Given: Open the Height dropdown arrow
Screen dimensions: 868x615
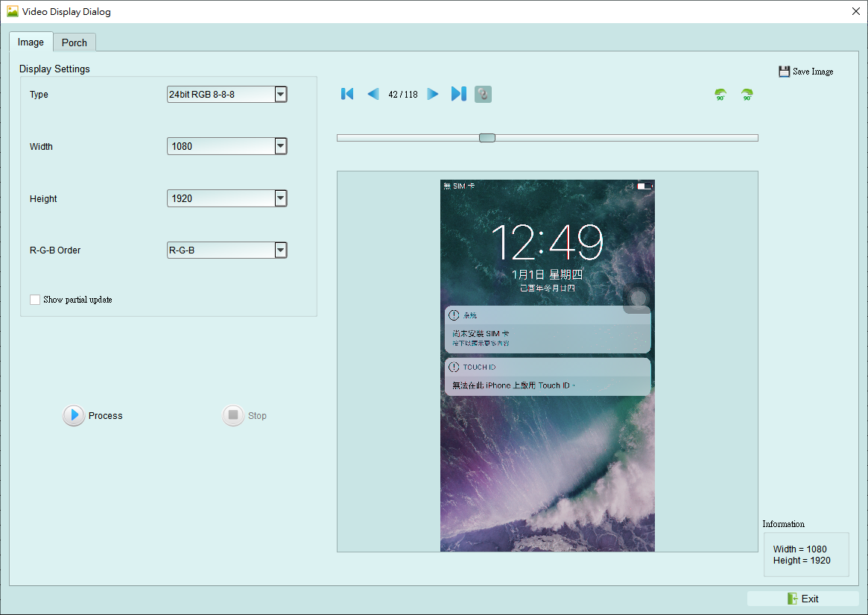Looking at the screenshot, I should [281, 198].
